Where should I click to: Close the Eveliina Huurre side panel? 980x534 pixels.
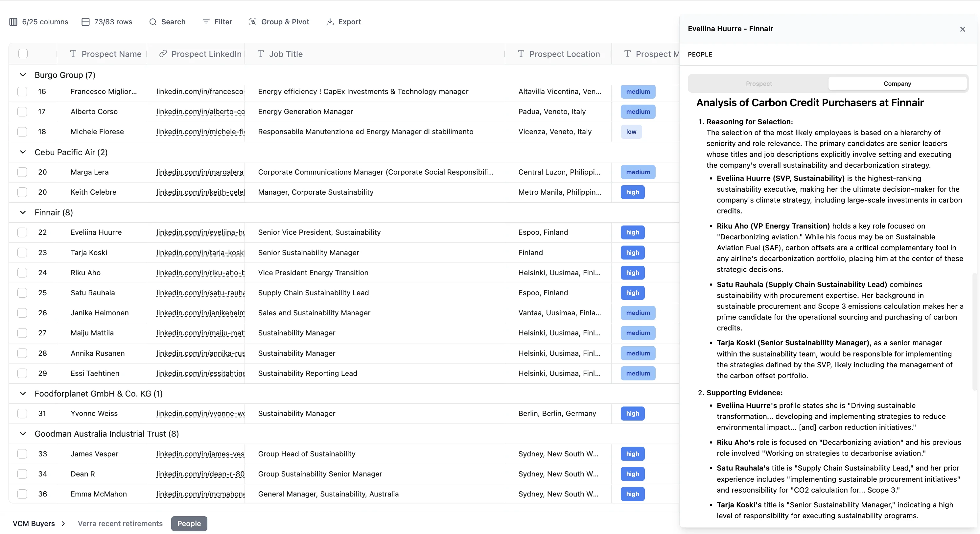click(963, 29)
